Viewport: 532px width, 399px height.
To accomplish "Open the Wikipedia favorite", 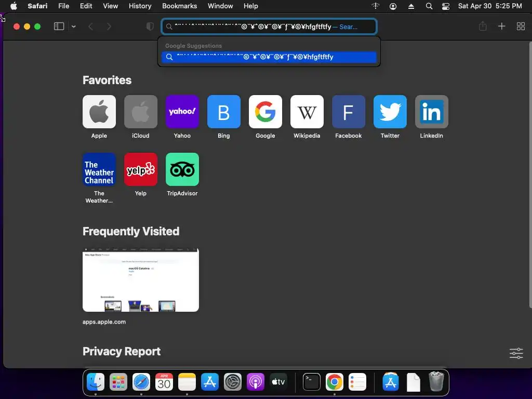I will point(307,112).
